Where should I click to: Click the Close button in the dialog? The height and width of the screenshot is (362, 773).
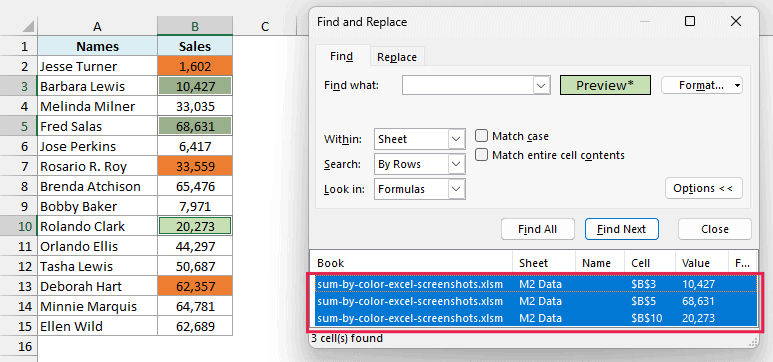pos(715,229)
